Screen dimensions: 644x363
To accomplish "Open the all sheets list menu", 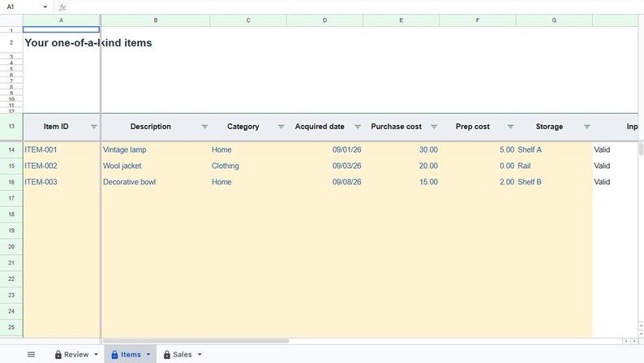I will (x=31, y=354).
